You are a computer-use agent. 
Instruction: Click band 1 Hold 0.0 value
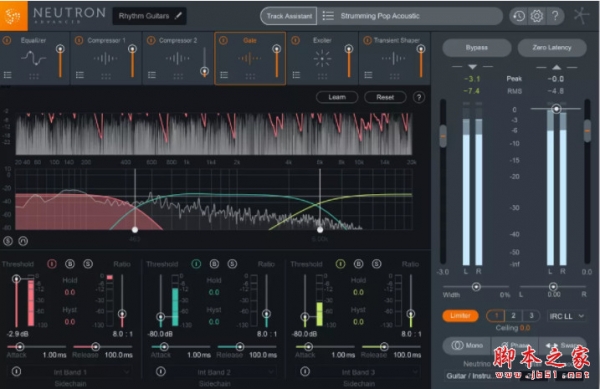click(x=70, y=293)
